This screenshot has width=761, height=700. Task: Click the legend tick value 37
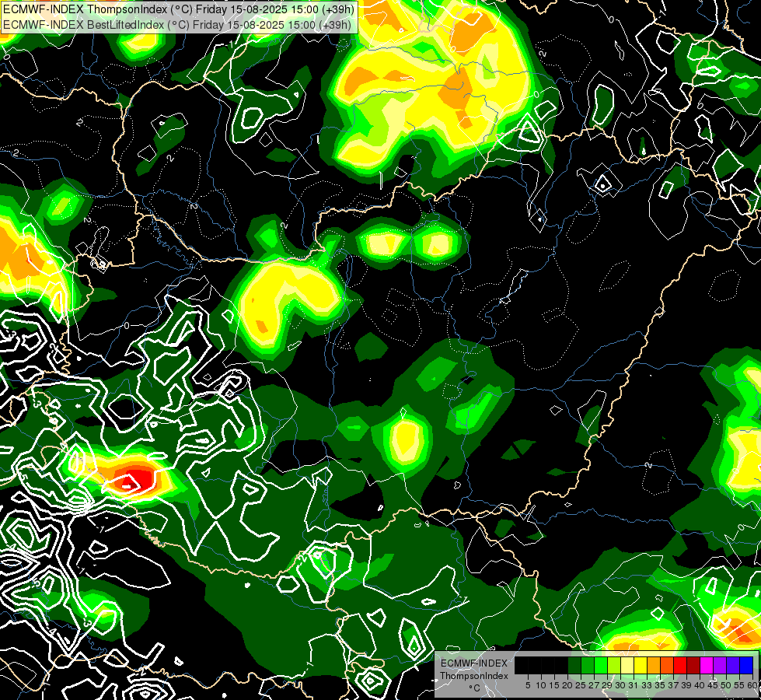(673, 685)
